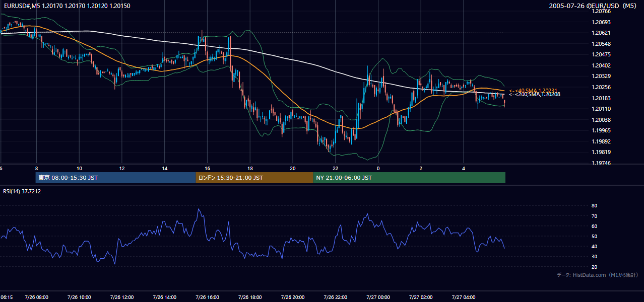Screen dimensions: 644x302
Task: Click the 40,SMA,1.20231 label
Action: [x=534, y=91]
